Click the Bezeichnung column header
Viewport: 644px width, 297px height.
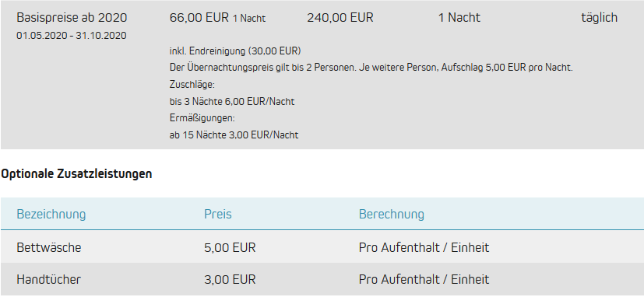pos(51,214)
